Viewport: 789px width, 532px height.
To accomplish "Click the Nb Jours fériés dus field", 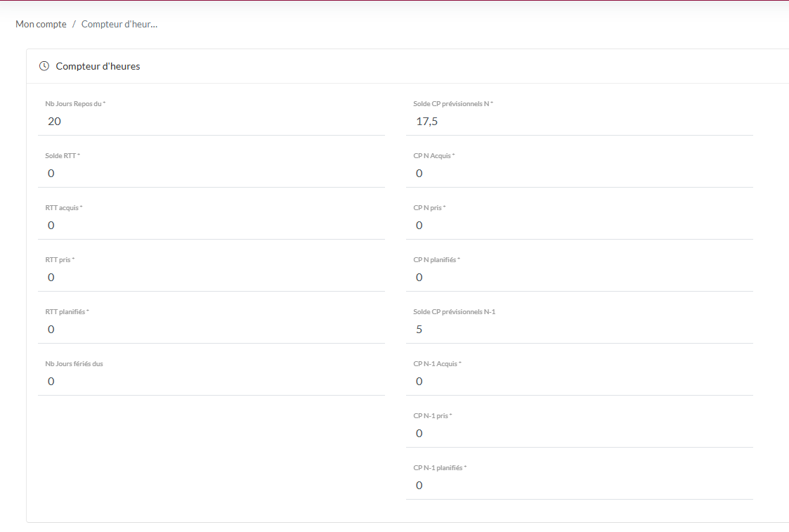I will (x=211, y=382).
